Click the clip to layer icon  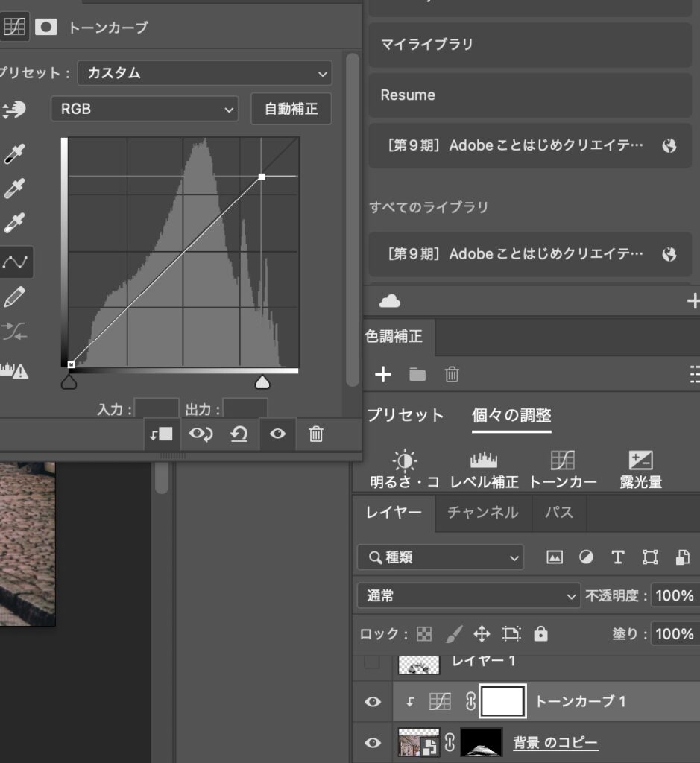click(161, 434)
